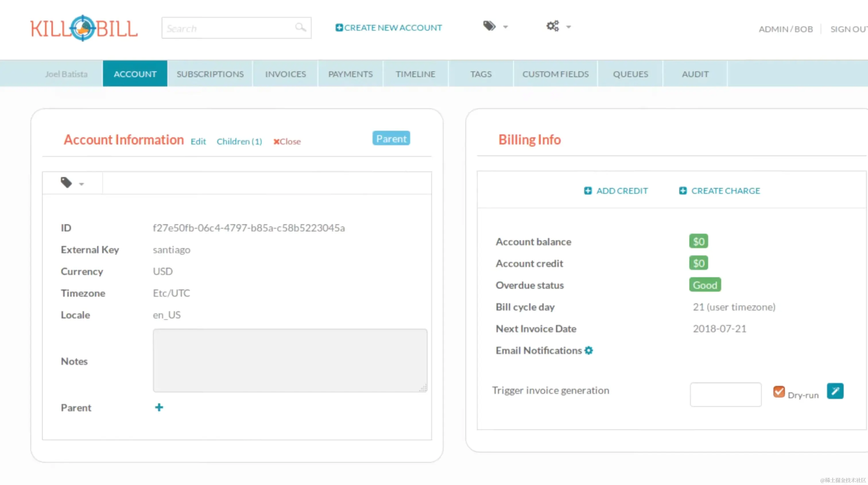Click the Add Credit button
This screenshot has width=868, height=485.
[616, 191]
